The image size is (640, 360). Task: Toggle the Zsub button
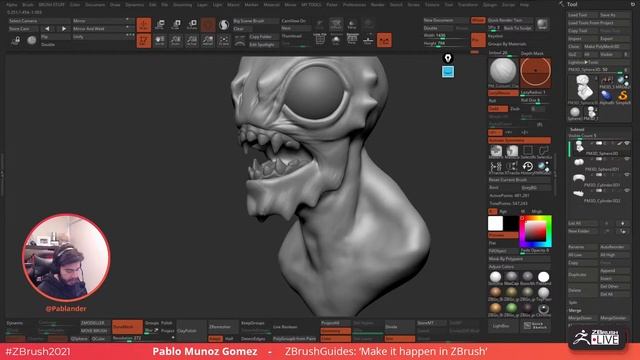pyautogui.click(x=515, y=109)
